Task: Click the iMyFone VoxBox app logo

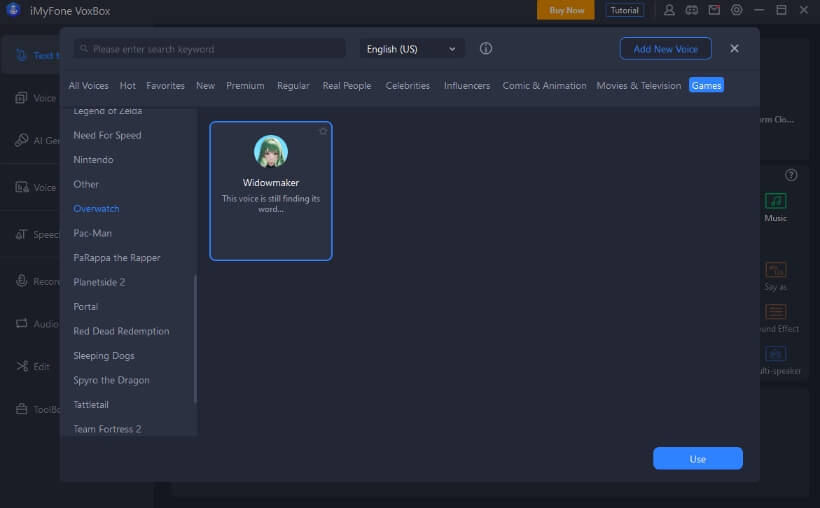Action: coord(13,10)
